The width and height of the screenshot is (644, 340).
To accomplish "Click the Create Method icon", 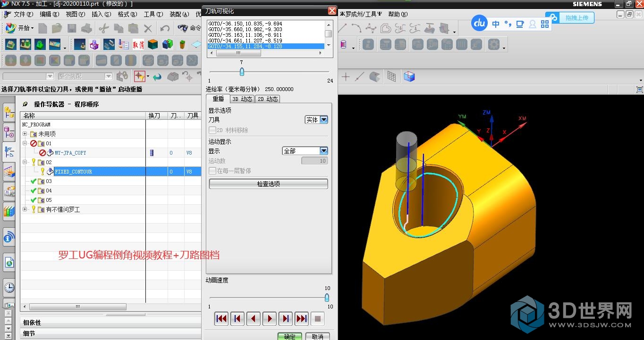I will coord(55,45).
